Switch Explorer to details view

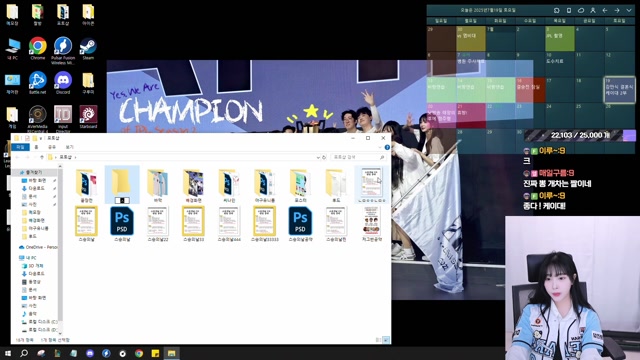378,340
